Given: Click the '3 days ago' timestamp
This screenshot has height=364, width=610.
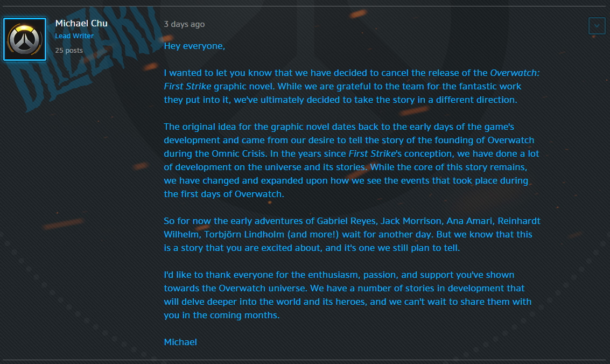Looking at the screenshot, I should click(x=184, y=24).
